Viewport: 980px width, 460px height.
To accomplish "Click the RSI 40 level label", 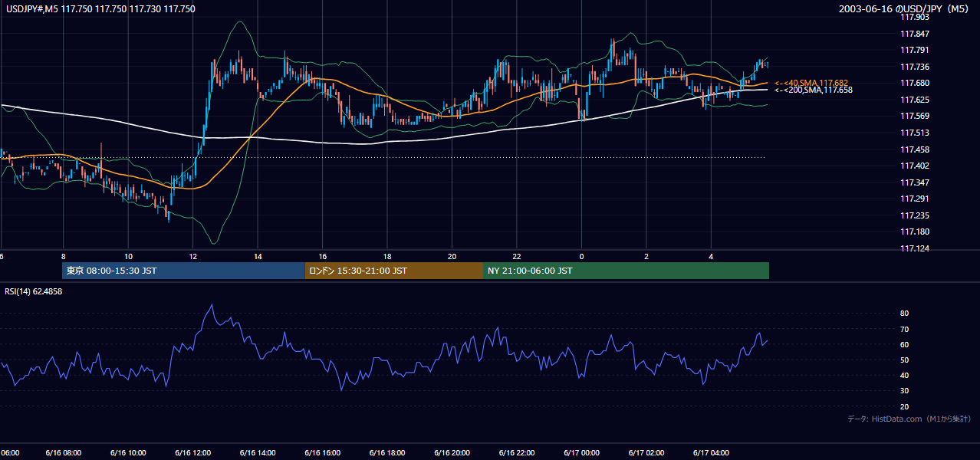I will [x=904, y=375].
